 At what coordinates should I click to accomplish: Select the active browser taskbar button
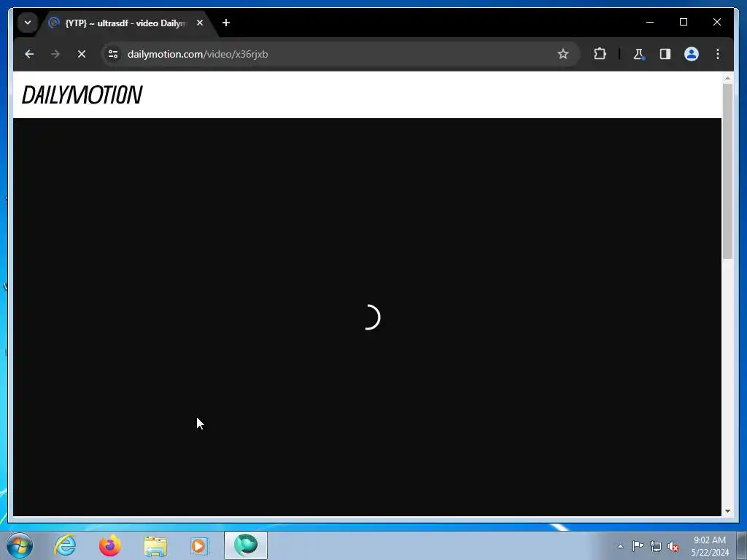[x=246, y=545]
